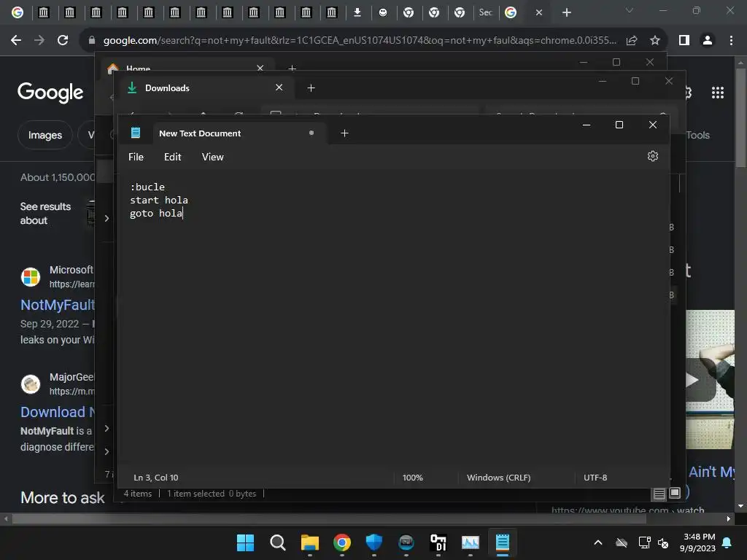747x560 pixels.
Task: Switch to Chrome from the taskbar
Action: 341,542
